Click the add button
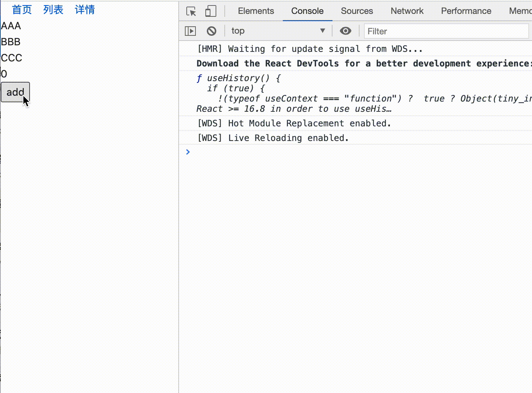The width and height of the screenshot is (532, 393). tap(15, 92)
